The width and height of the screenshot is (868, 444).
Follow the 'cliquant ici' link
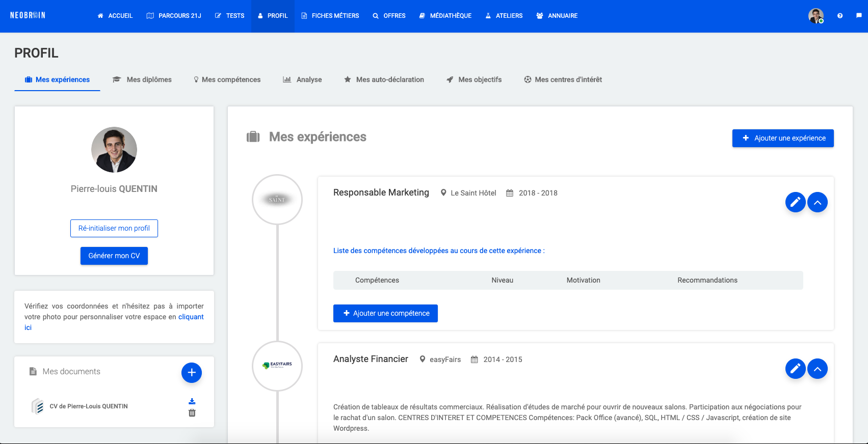pos(191,317)
